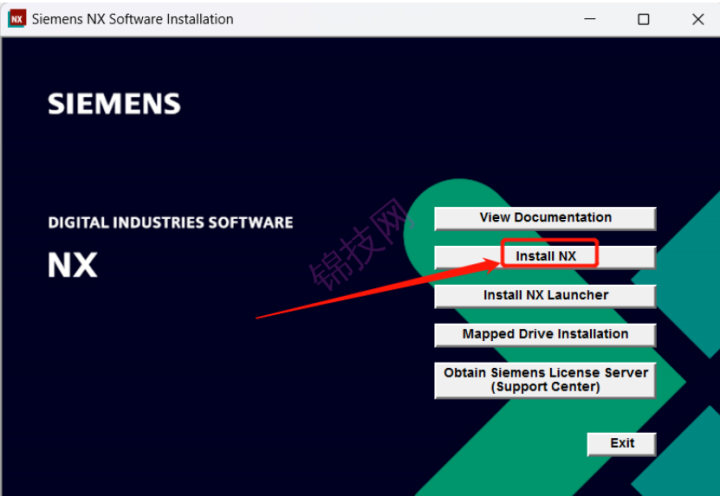Click the SIEMENS logo
Viewport: 720px width, 496px height.
point(114,104)
